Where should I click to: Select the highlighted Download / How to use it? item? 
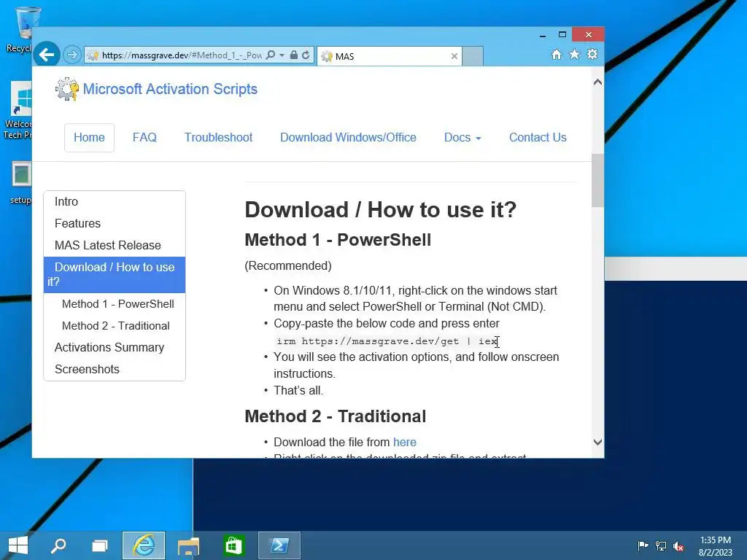point(115,275)
